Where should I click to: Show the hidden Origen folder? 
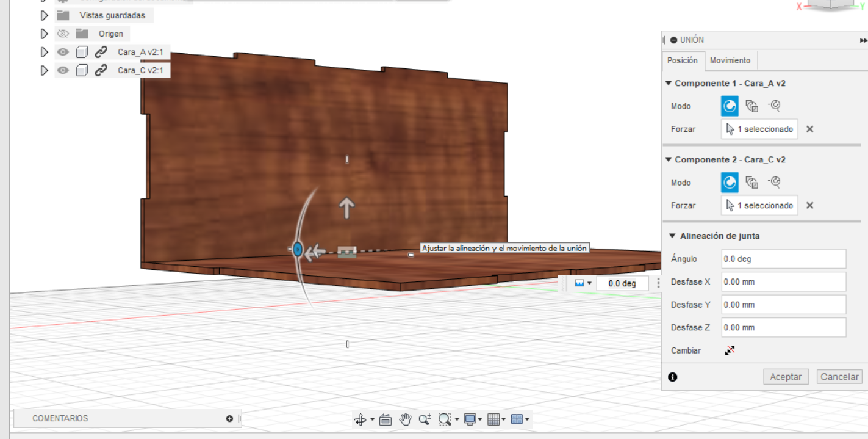tap(62, 34)
